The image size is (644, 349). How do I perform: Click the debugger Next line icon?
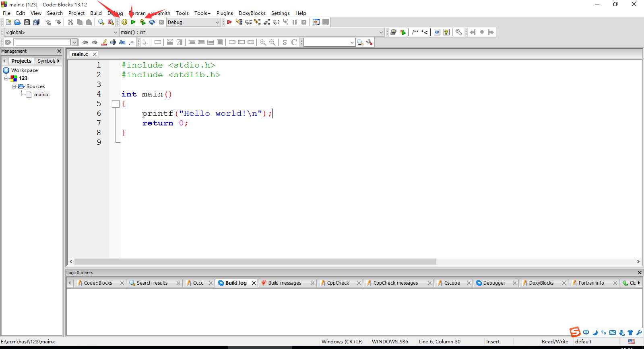tap(248, 22)
